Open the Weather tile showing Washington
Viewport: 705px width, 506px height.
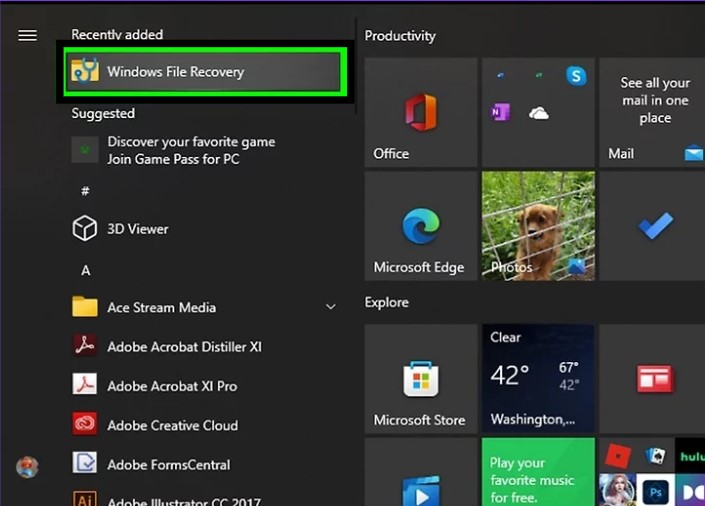tap(538, 379)
